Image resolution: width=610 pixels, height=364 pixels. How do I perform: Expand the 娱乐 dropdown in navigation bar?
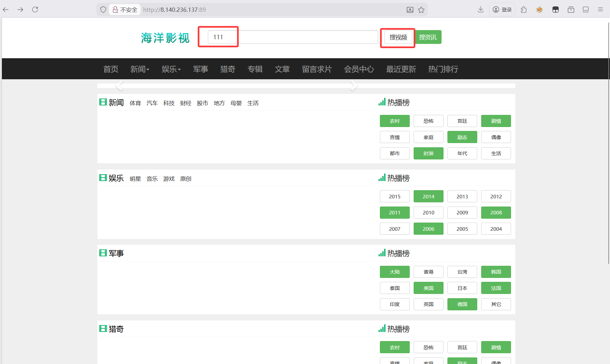(171, 69)
